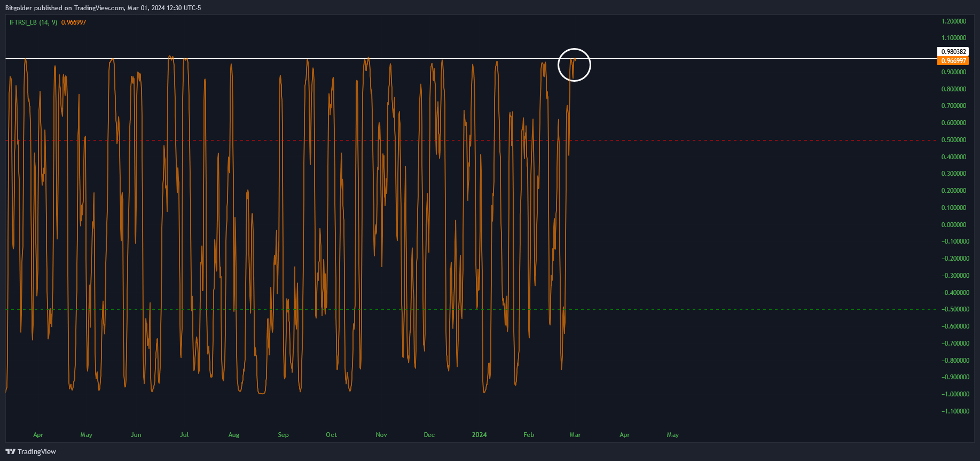Image resolution: width=980 pixels, height=461 pixels.
Task: Click the 0.800000 axis value
Action: pyautogui.click(x=954, y=89)
